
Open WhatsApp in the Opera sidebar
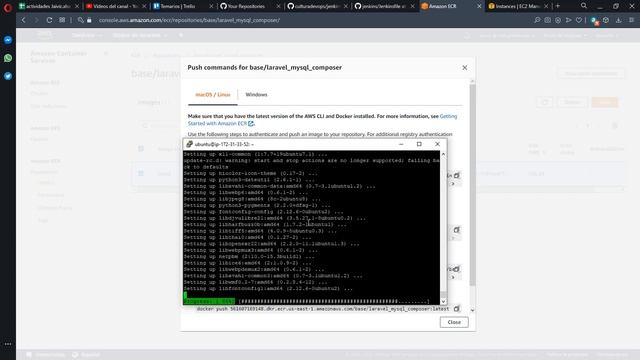pos(8,58)
